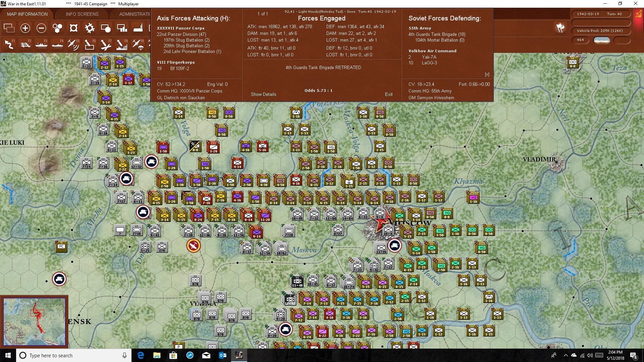The height and width of the screenshot is (362, 644).
Task: Select F7 bomb airfield mode icon
Action: pos(106,44)
